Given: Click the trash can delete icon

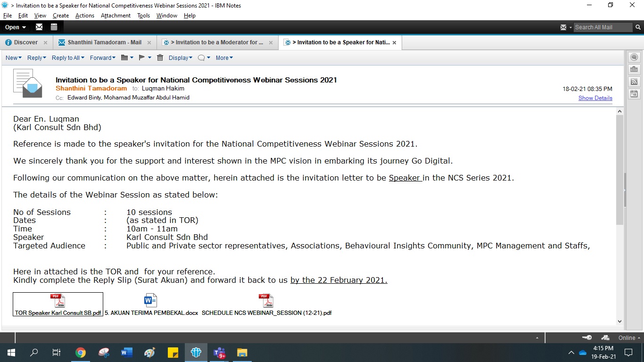Looking at the screenshot, I should 160,58.
